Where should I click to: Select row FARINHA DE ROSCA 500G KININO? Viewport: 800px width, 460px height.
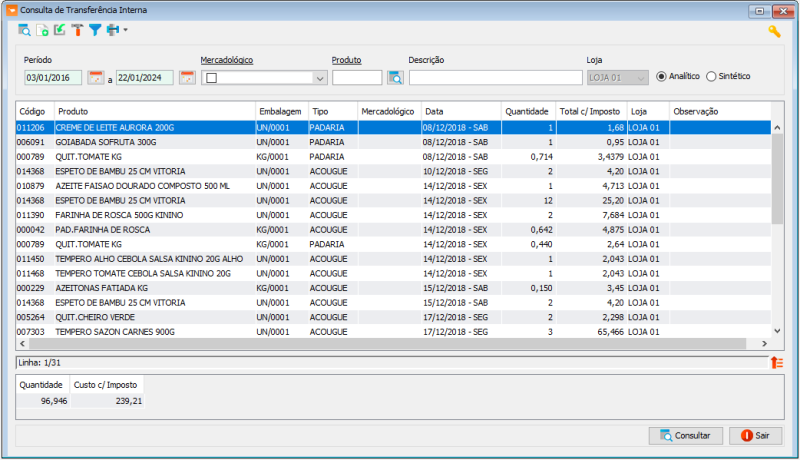[x=393, y=215]
